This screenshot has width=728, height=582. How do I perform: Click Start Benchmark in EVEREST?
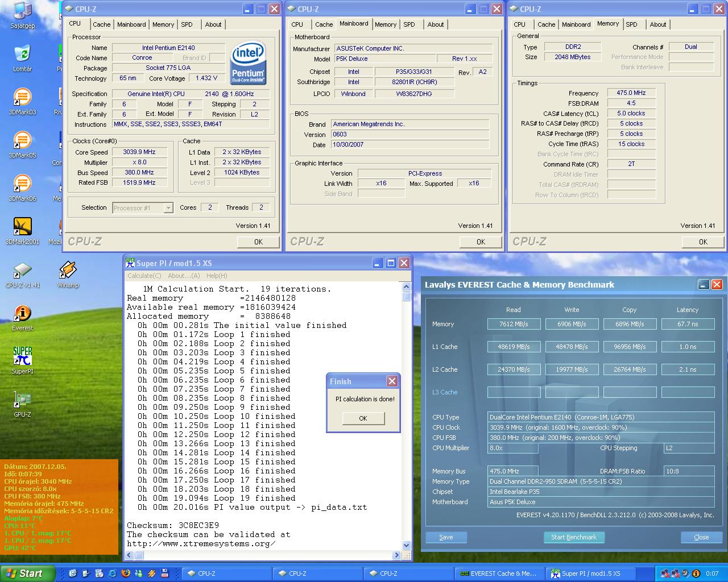point(574,537)
